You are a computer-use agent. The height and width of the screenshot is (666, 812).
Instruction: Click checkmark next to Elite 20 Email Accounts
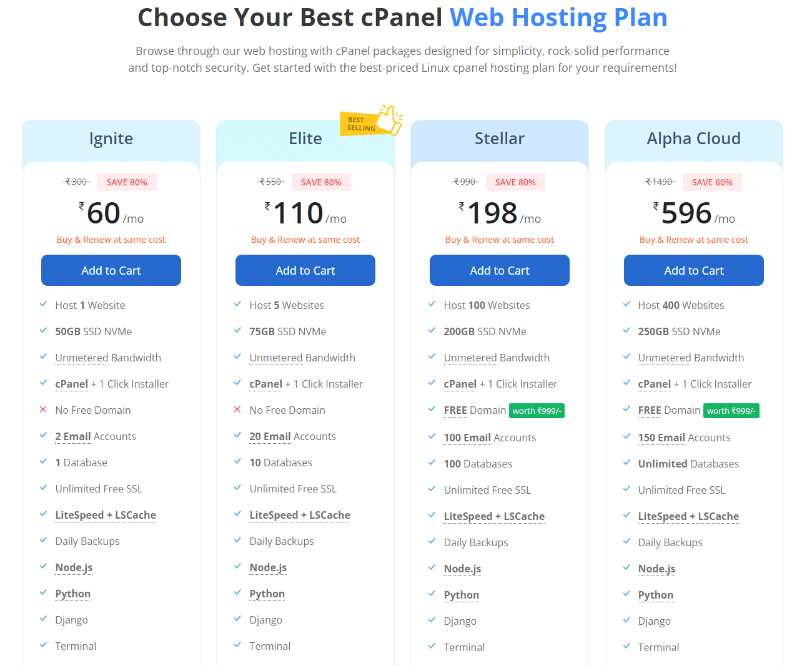(237, 435)
